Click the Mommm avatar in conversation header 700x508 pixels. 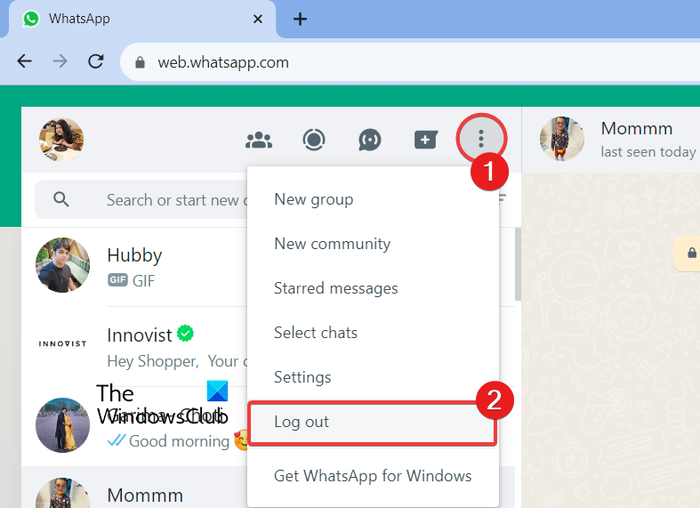(562, 139)
